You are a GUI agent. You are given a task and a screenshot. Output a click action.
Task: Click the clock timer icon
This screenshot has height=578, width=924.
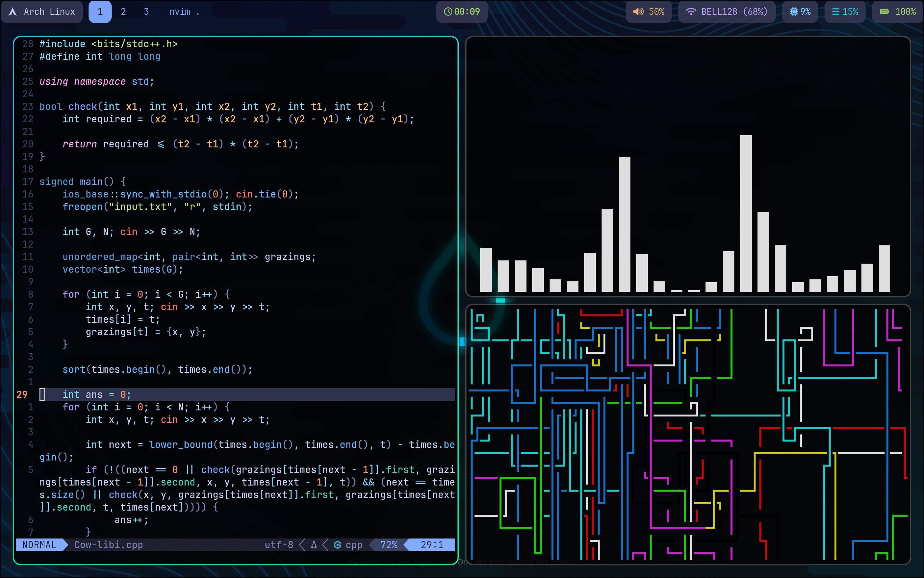(x=448, y=12)
